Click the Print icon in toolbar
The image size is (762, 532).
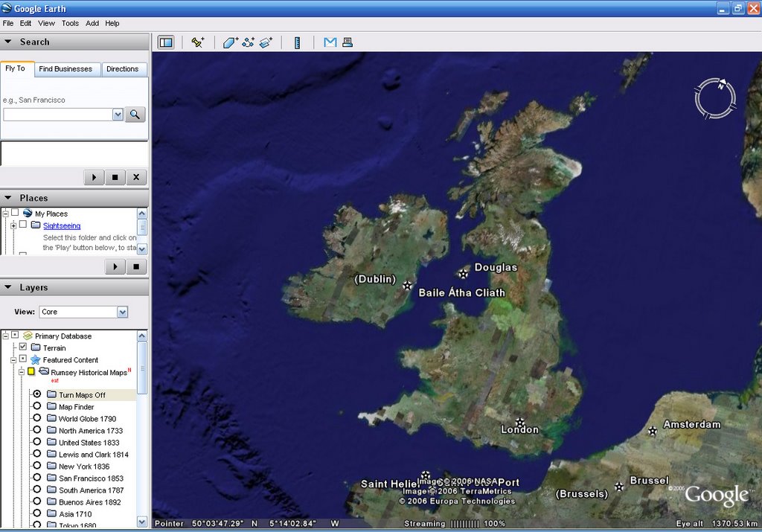tap(348, 42)
